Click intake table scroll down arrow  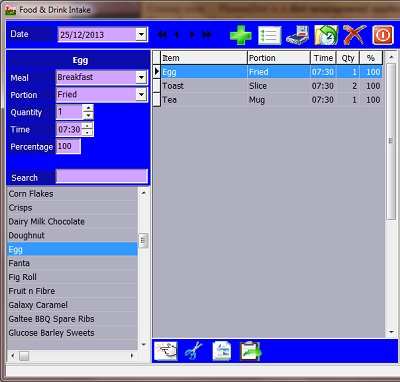pos(391,332)
